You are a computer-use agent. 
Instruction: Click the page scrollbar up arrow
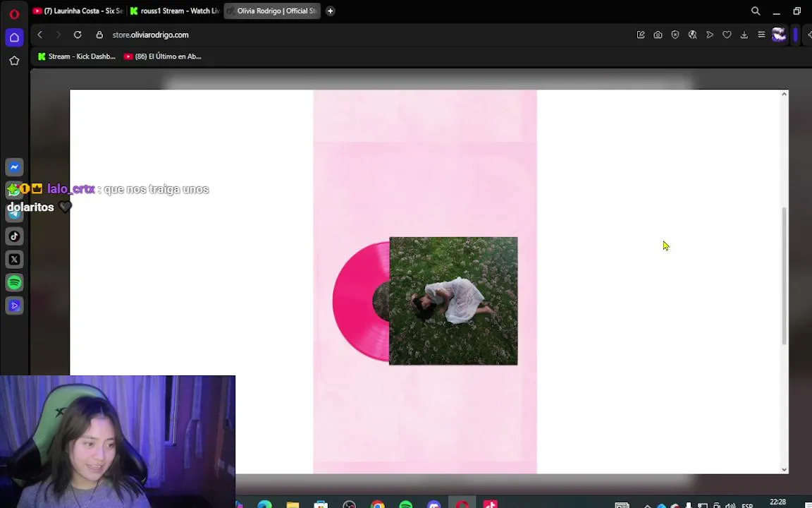point(784,95)
